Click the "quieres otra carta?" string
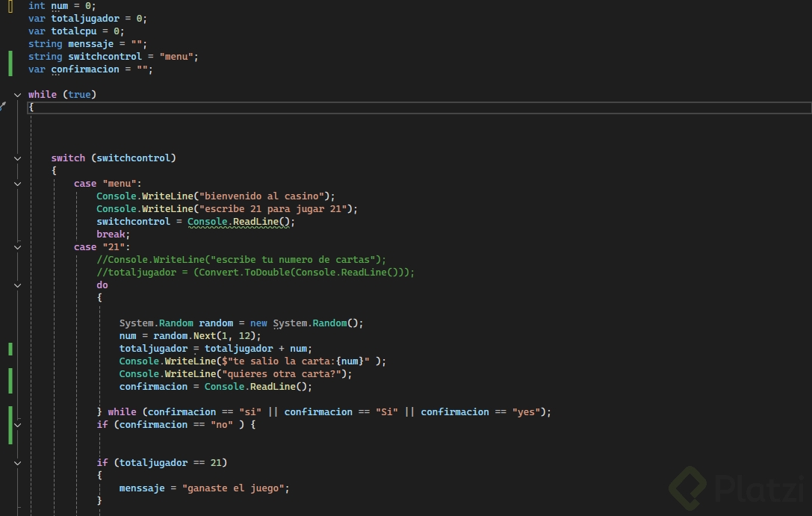The width and height of the screenshot is (812, 516). (x=281, y=373)
